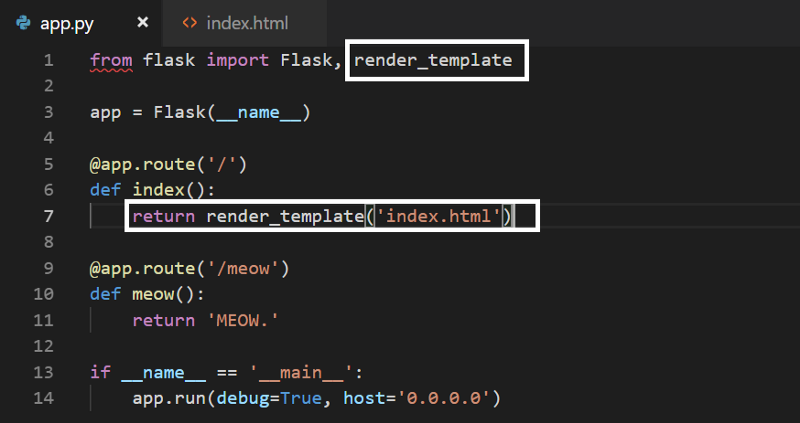The width and height of the screenshot is (800, 423).
Task: Click line number 14 in the gutter
Action: (43, 398)
